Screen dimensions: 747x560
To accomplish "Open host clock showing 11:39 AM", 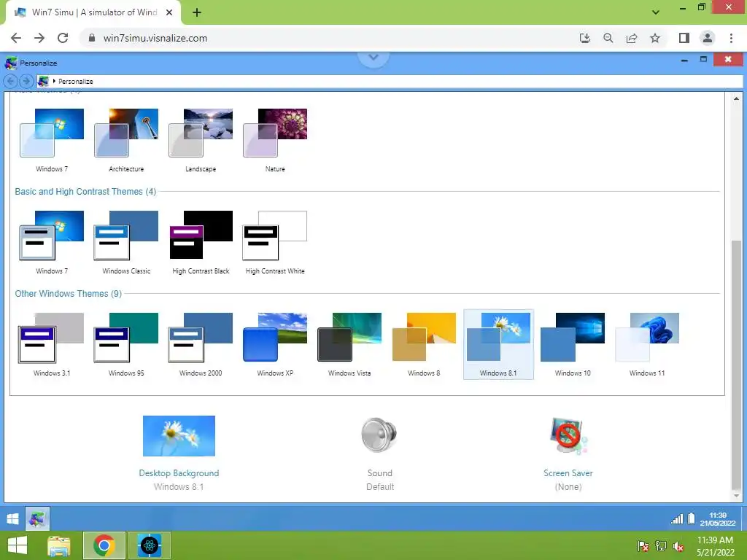I will coord(715,546).
